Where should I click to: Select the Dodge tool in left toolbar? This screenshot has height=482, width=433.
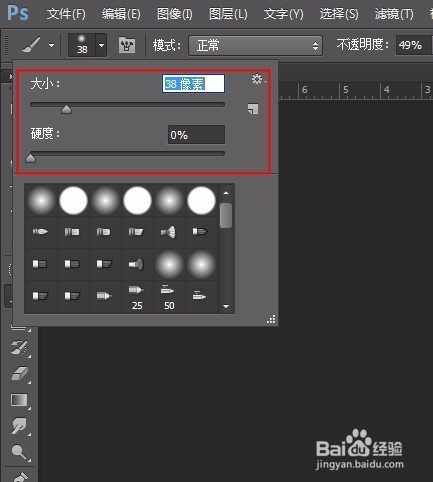19,452
